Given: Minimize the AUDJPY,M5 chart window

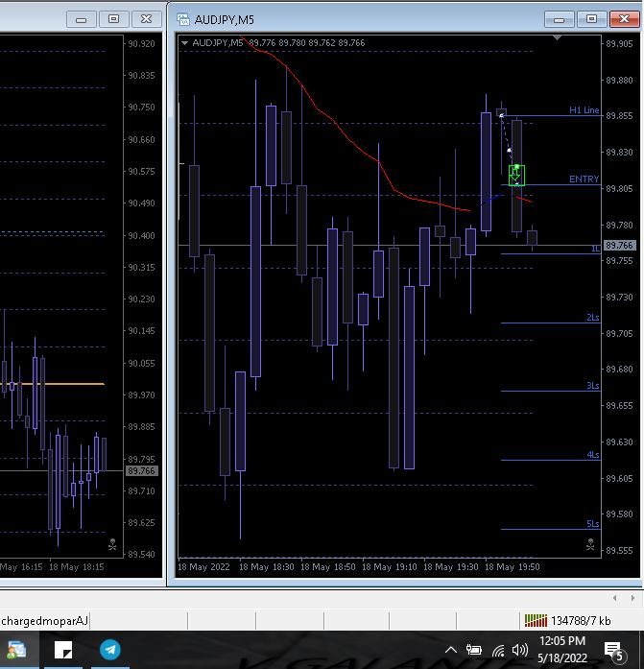Looking at the screenshot, I should [x=560, y=19].
